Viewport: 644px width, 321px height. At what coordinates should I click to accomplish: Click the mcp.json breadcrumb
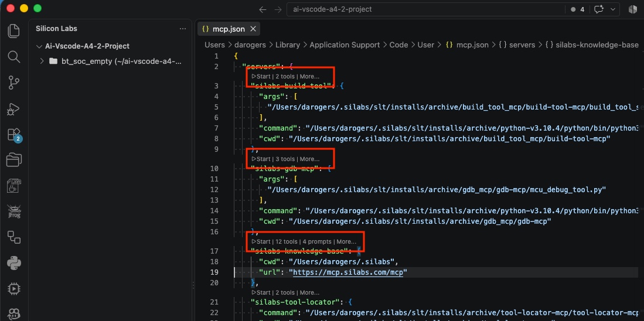468,45
